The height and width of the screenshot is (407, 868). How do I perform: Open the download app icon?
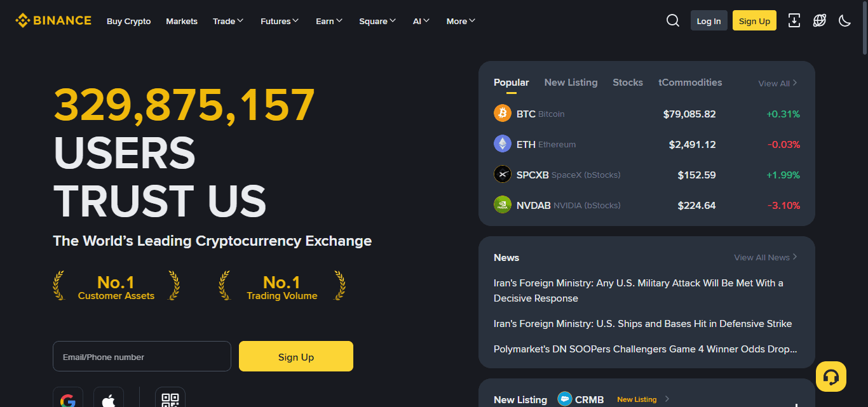click(x=794, y=21)
